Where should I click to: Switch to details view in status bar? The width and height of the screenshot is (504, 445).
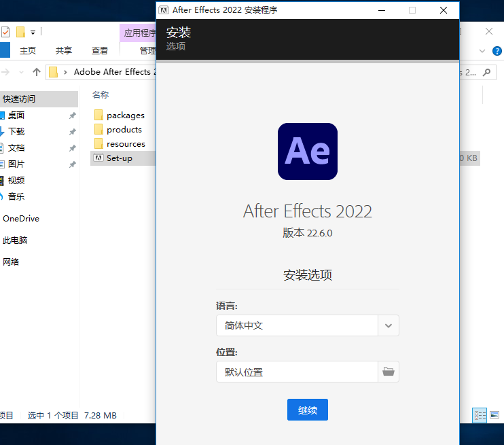[480, 414]
